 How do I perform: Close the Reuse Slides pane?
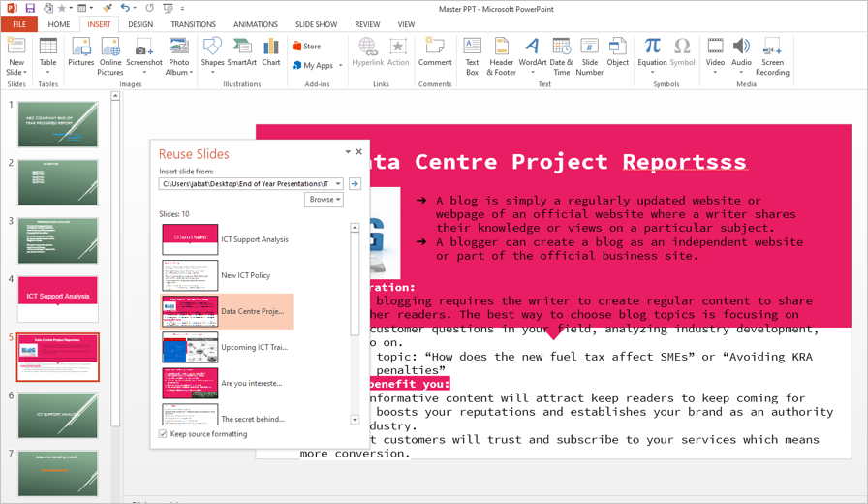coord(359,152)
